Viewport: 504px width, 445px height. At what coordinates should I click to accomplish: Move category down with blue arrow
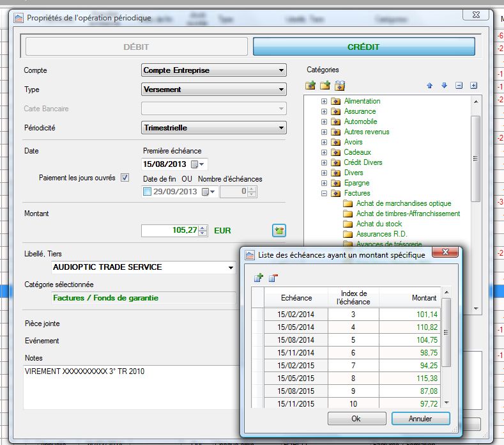pos(444,86)
